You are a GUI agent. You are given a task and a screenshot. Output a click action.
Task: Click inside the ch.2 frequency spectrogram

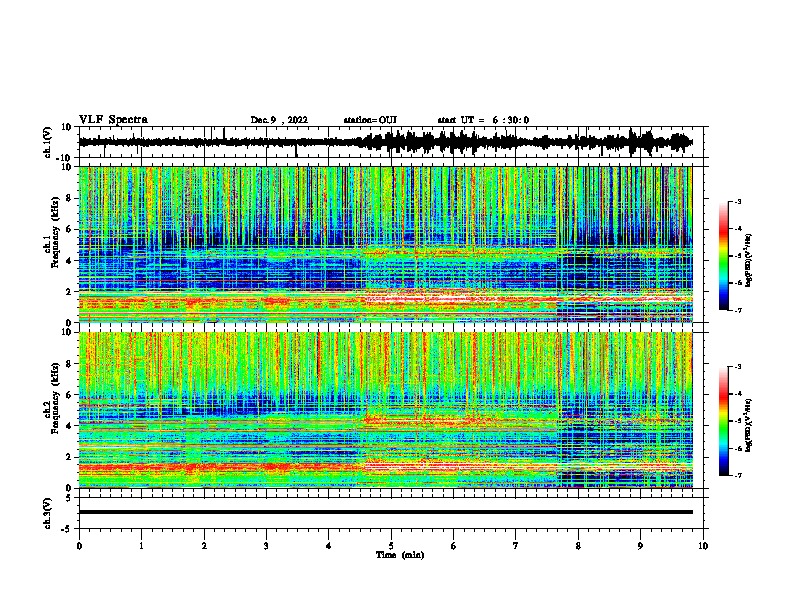386,410
